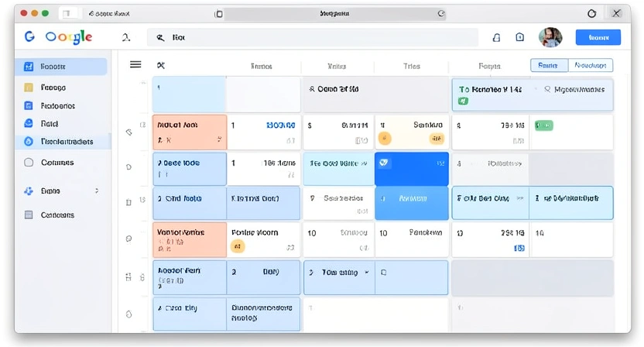The height and width of the screenshot is (347, 644).
Task: Open the hamburger menu above the grid
Action: tap(135, 64)
